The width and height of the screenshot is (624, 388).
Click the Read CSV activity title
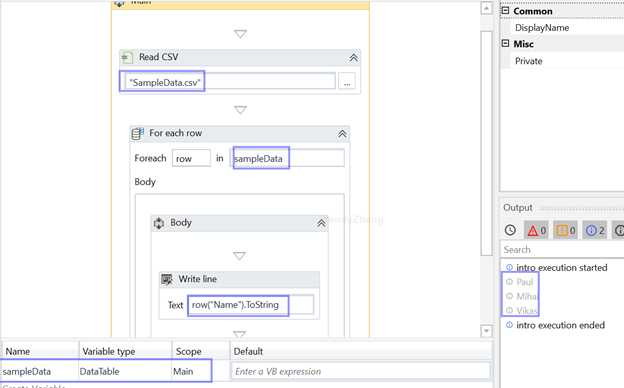(158, 57)
